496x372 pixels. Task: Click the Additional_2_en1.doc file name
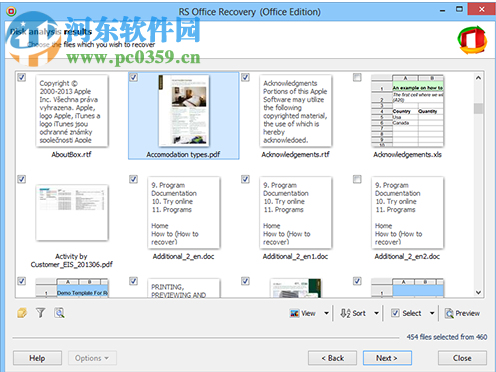[295, 256]
